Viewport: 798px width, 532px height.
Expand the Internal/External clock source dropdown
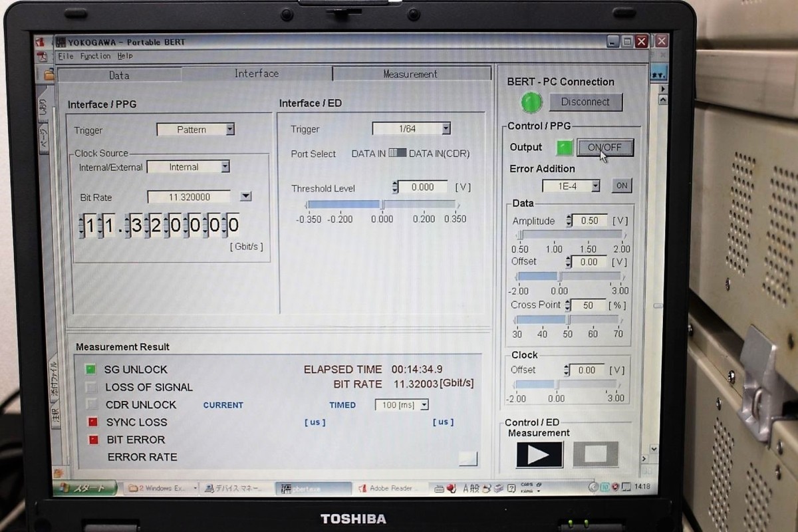225,167
